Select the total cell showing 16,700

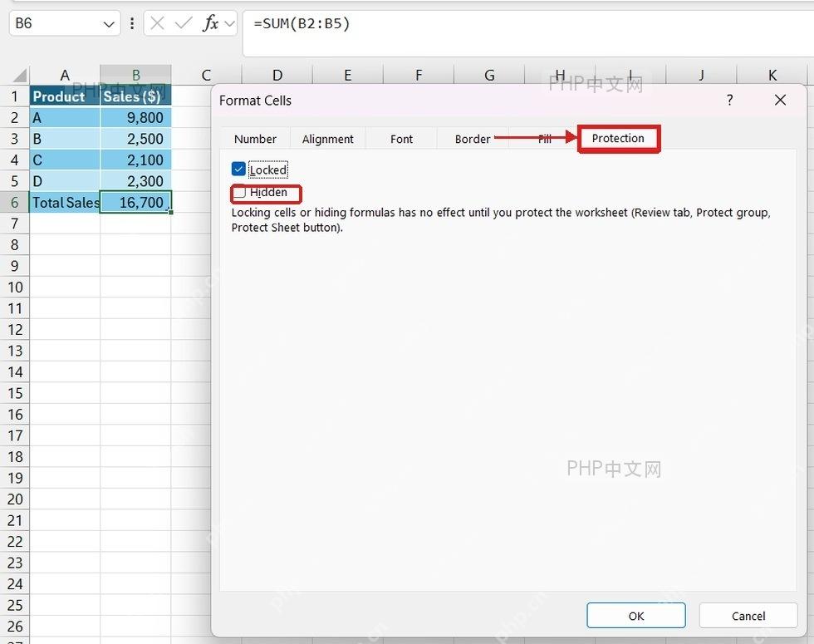(x=135, y=202)
